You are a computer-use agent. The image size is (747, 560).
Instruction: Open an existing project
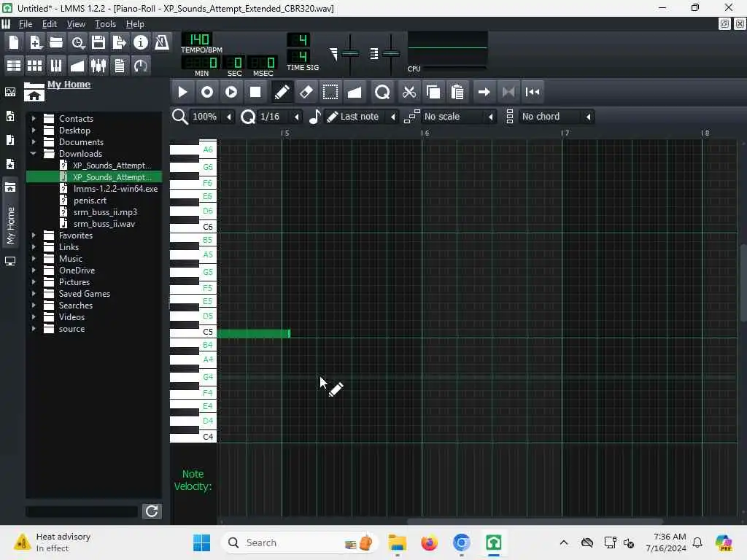coord(56,42)
